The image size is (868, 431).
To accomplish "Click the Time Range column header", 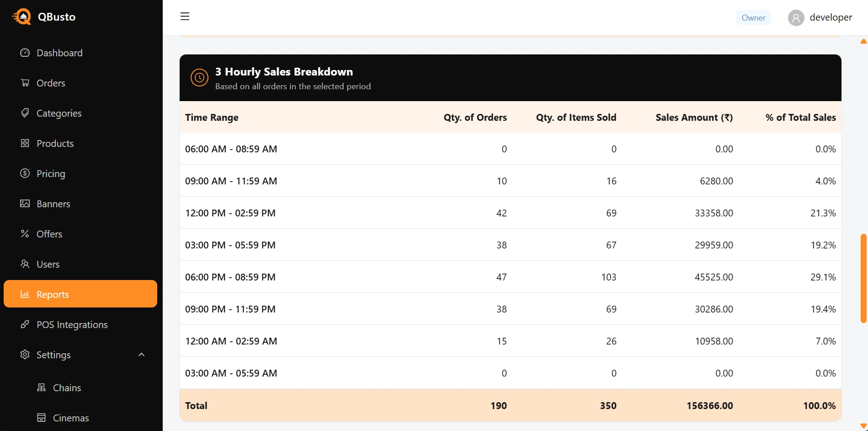I will pos(212,118).
